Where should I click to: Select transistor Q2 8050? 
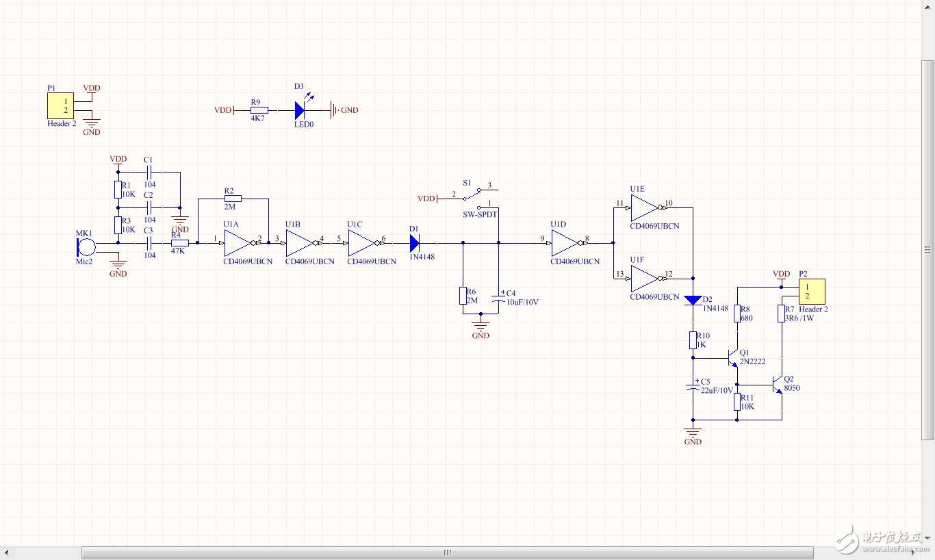click(776, 385)
